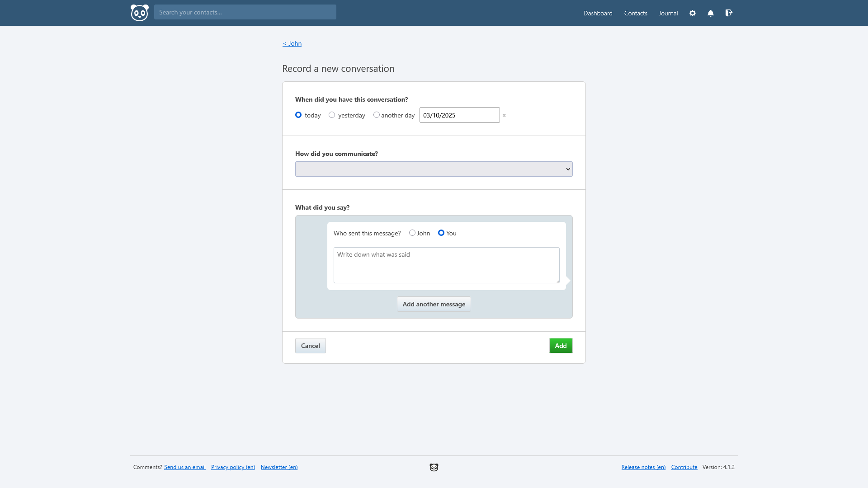The height and width of the screenshot is (488, 868).
Task: Open the Dashboard menu item
Action: 598,13
